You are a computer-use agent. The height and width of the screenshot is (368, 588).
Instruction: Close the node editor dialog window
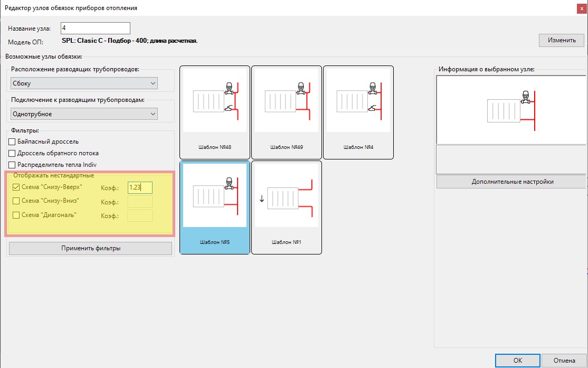click(580, 7)
